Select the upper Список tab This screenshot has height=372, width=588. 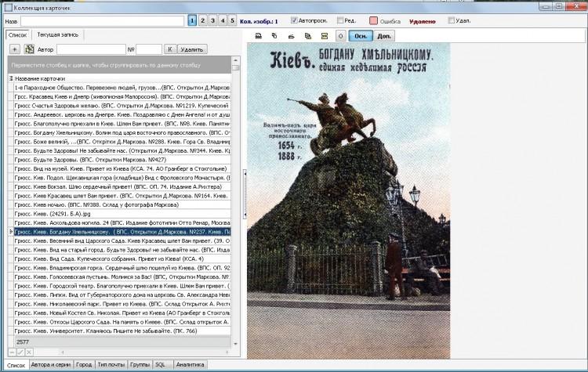click(17, 34)
